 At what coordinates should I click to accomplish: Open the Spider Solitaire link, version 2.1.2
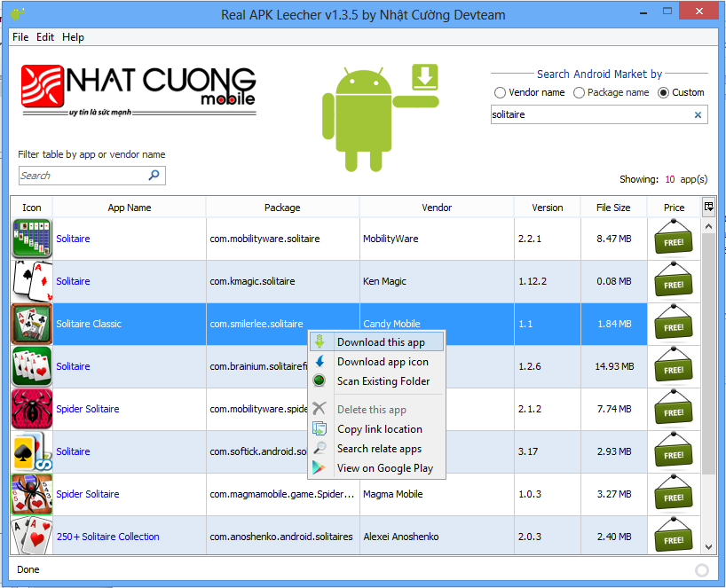click(x=88, y=409)
